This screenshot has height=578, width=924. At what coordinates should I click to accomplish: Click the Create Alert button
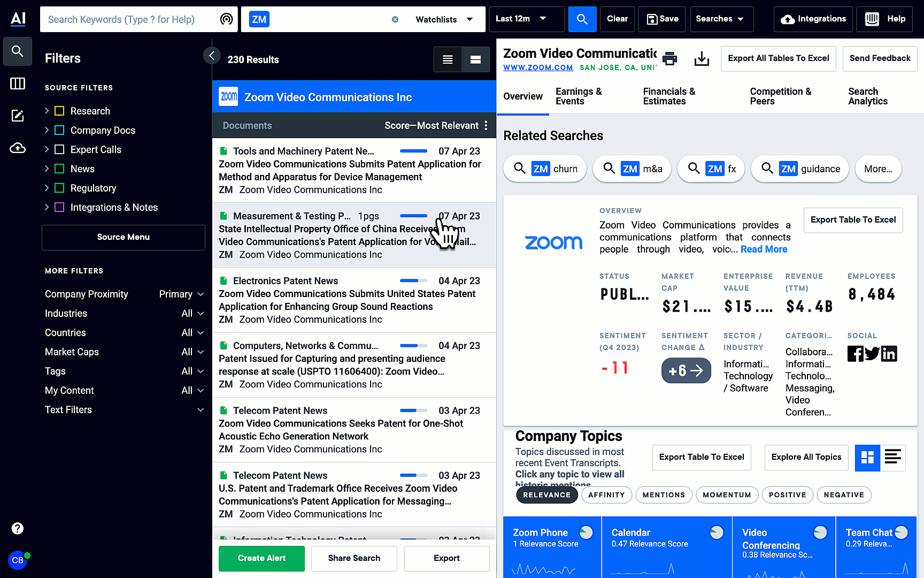pyautogui.click(x=261, y=558)
